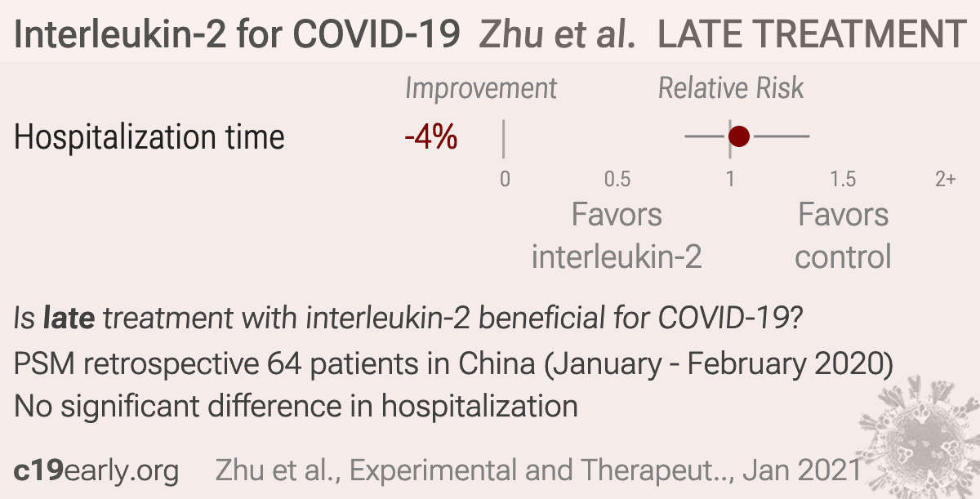Click the 1 axis tick label
This screenshot has width=980, height=499.
730,179
